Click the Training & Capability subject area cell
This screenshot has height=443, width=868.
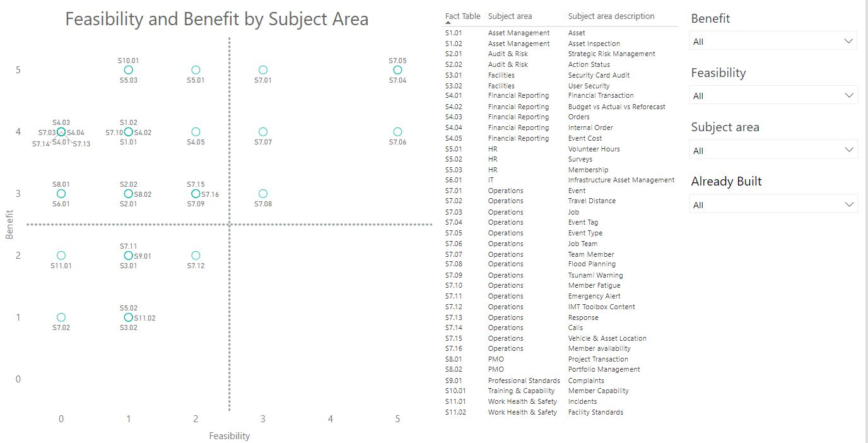[522, 391]
